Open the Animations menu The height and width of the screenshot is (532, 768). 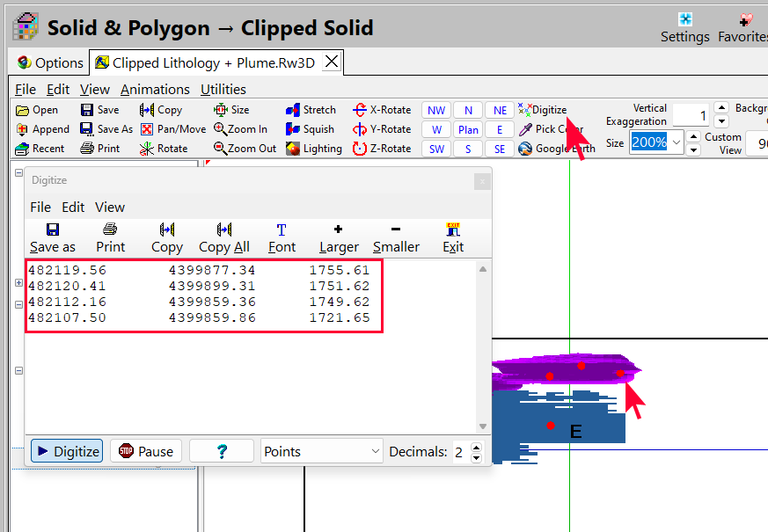tap(155, 89)
